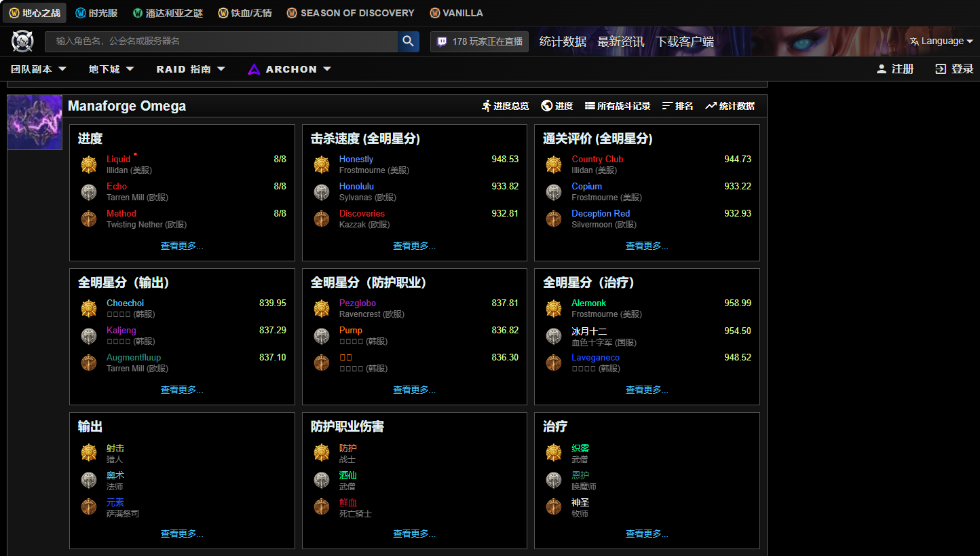Switch to Season of Discovery tab
Viewport: 980px width, 556px height.
(350, 13)
